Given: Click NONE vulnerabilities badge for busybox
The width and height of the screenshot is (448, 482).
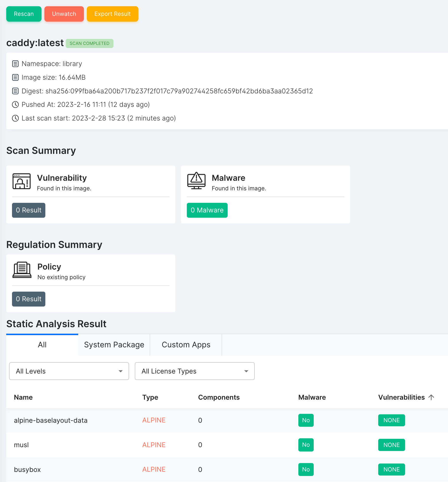Looking at the screenshot, I should pyautogui.click(x=391, y=469).
